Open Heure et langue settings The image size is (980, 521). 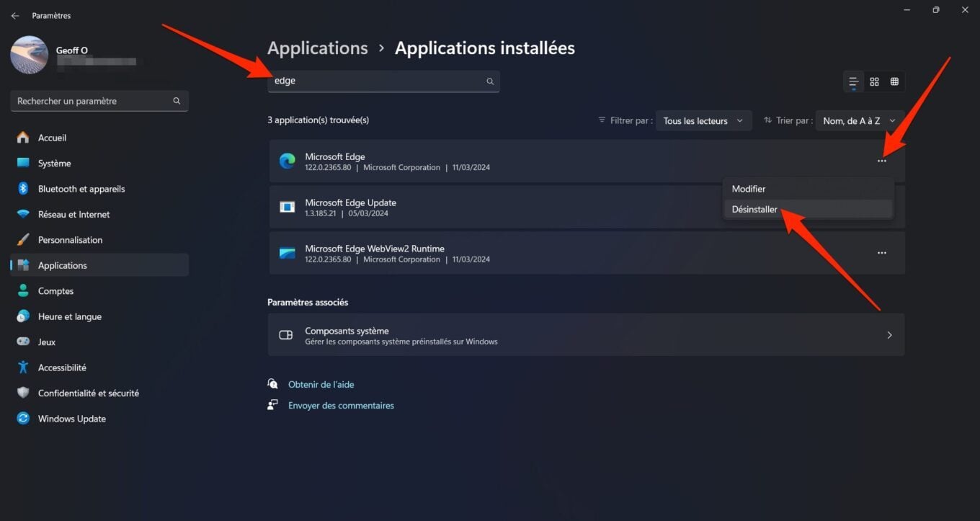[99, 316]
